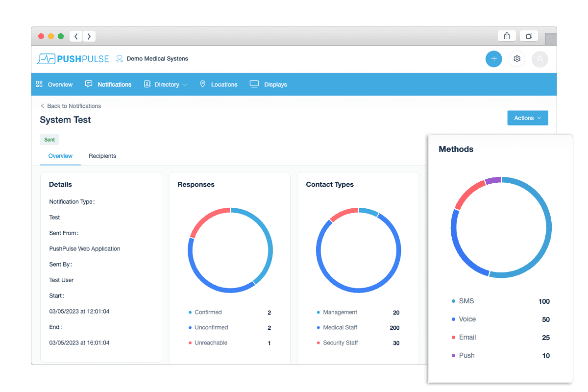This screenshot has width=588, height=392.
Task: Click the PushPulse Web Application value
Action: tap(85, 248)
